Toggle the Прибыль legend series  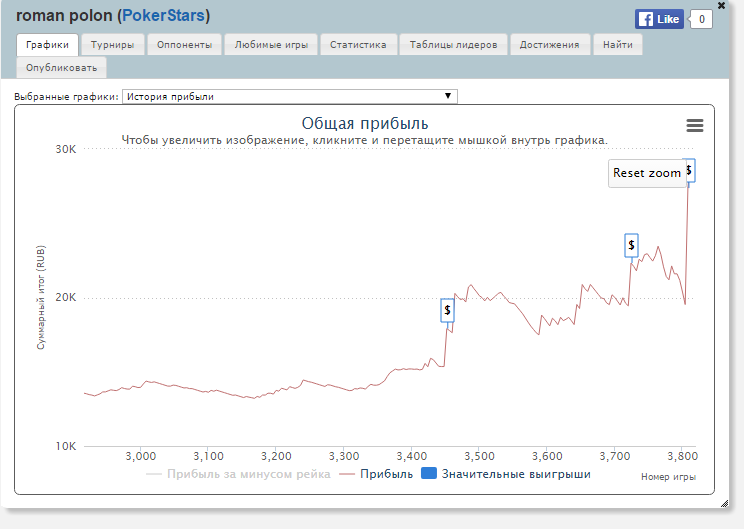pos(376,474)
